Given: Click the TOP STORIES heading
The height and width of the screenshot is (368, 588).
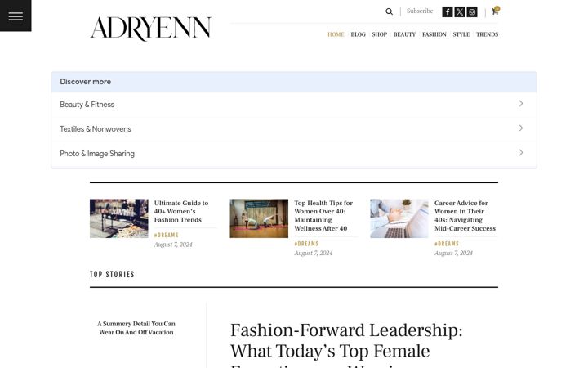Looking at the screenshot, I should 112,275.
